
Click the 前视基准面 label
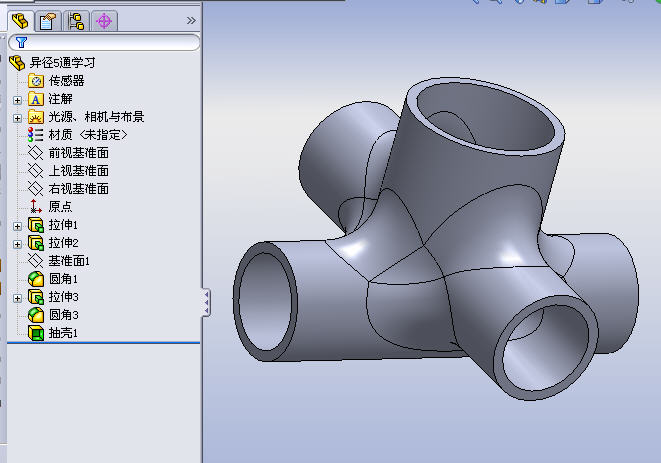point(79,153)
